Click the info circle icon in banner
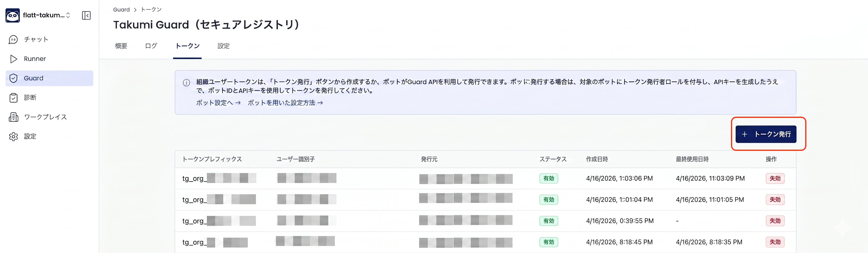Viewport: 868px width, 253px height. (x=186, y=83)
